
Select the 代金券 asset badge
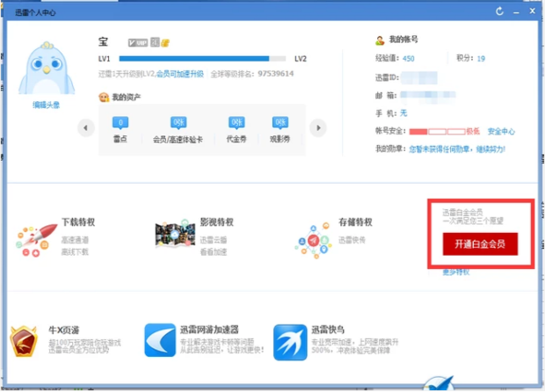click(x=236, y=123)
